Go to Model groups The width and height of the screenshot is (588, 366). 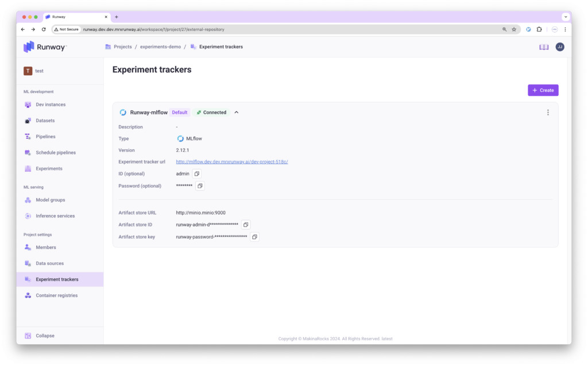pyautogui.click(x=51, y=200)
